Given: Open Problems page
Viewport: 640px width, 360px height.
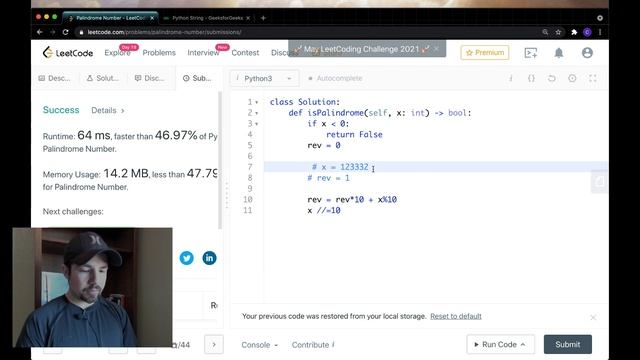Looking at the screenshot, I should 159,53.
